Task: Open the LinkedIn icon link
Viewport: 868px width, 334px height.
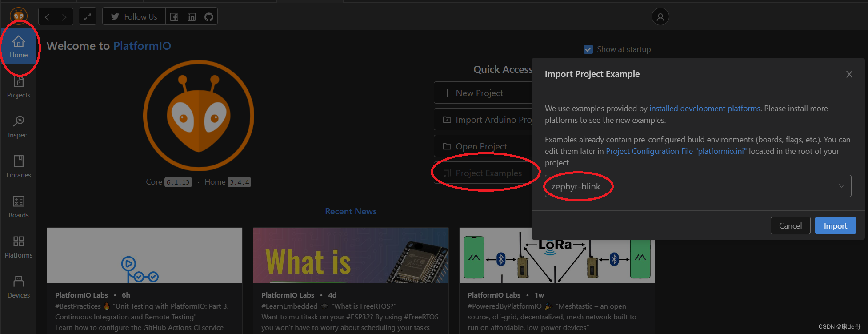Action: point(192,17)
